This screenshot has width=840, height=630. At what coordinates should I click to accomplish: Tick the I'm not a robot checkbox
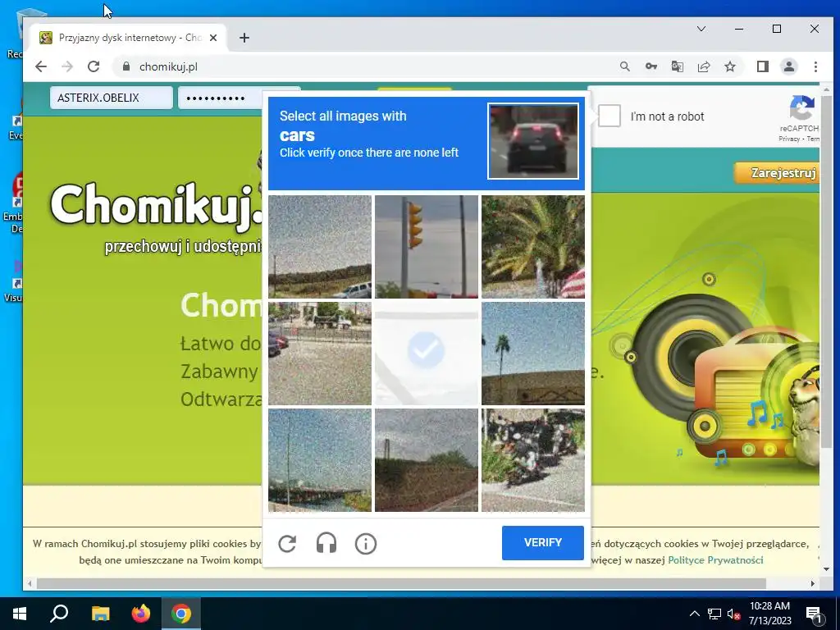[609, 116]
